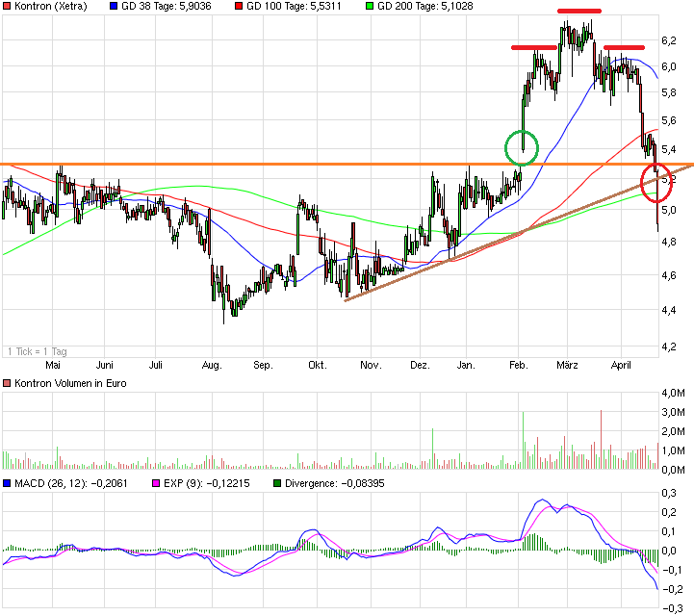Click the 'Kontron Volumen in Euro' label
The width and height of the screenshot is (694, 616).
pos(70,383)
